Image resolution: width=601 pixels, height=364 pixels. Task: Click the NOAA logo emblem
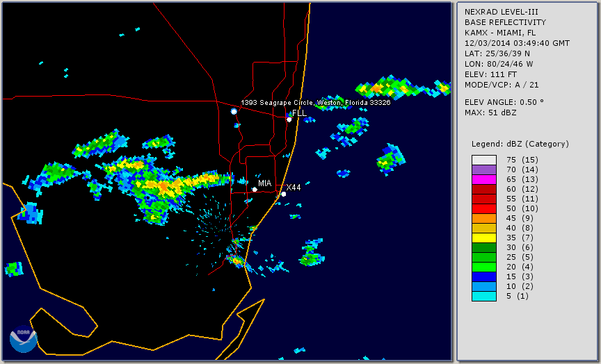[24, 339]
